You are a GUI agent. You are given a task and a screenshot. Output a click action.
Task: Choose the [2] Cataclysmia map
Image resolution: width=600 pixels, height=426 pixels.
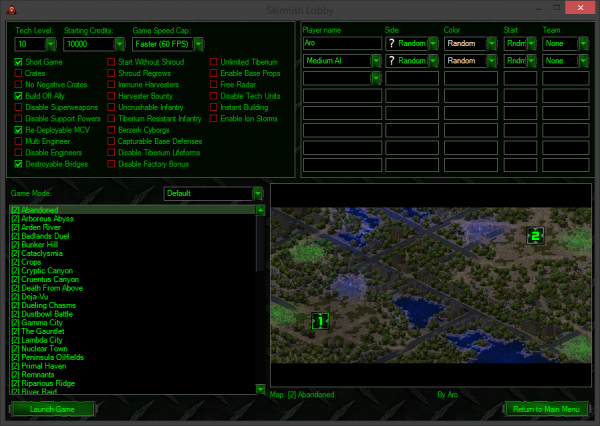[x=132, y=253]
